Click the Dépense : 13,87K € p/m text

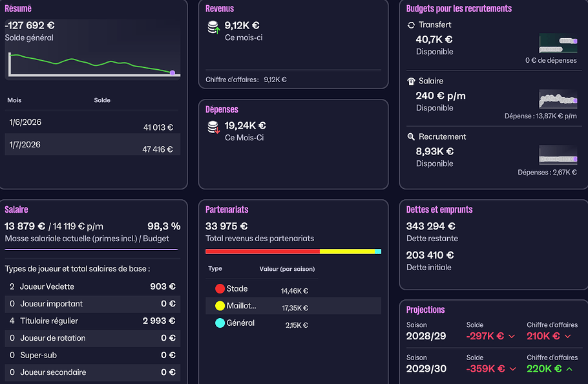click(540, 116)
